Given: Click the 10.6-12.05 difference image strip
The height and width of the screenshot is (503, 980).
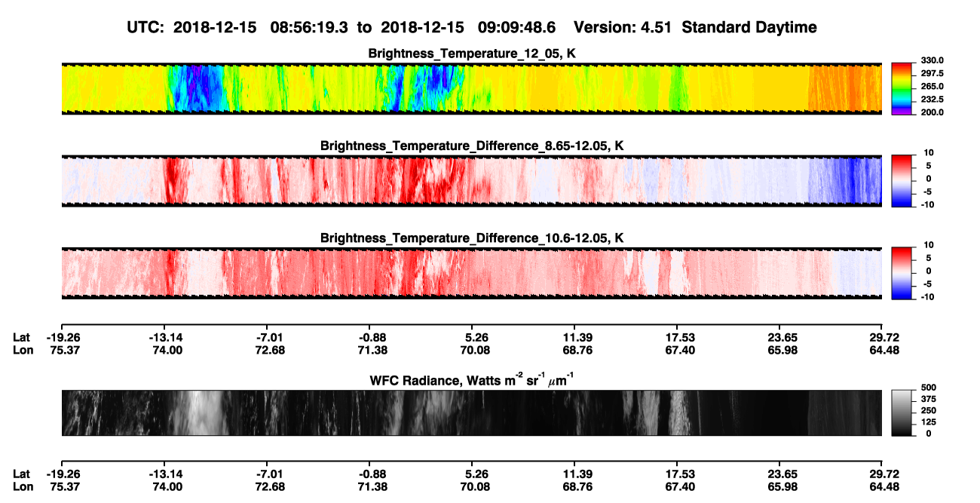Looking at the screenshot, I should pyautogui.click(x=472, y=274).
